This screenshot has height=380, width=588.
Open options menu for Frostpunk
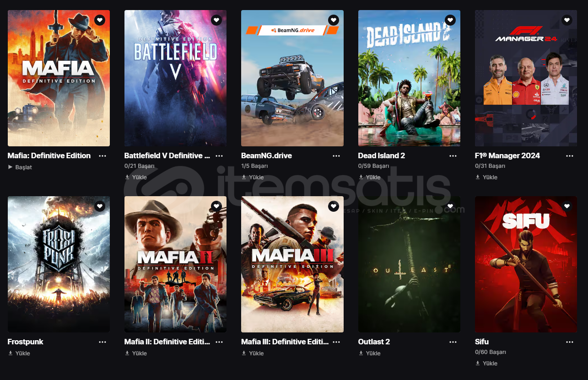tap(102, 342)
